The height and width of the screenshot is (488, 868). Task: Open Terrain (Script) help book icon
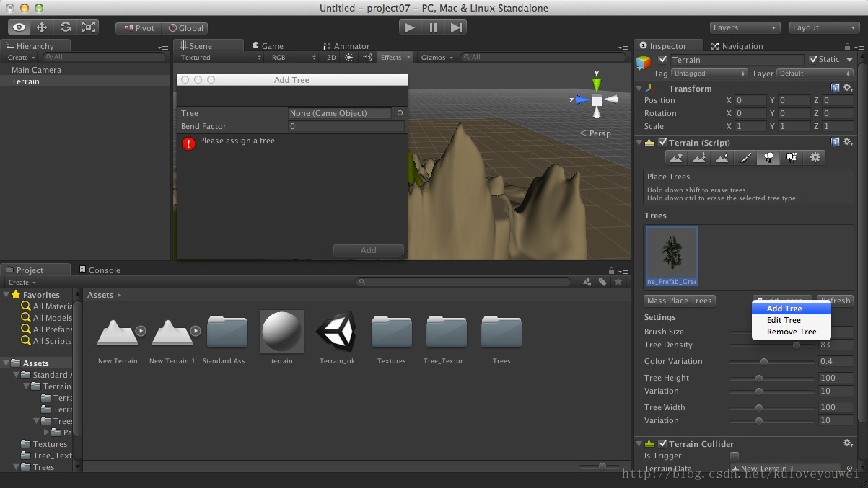pos(836,142)
